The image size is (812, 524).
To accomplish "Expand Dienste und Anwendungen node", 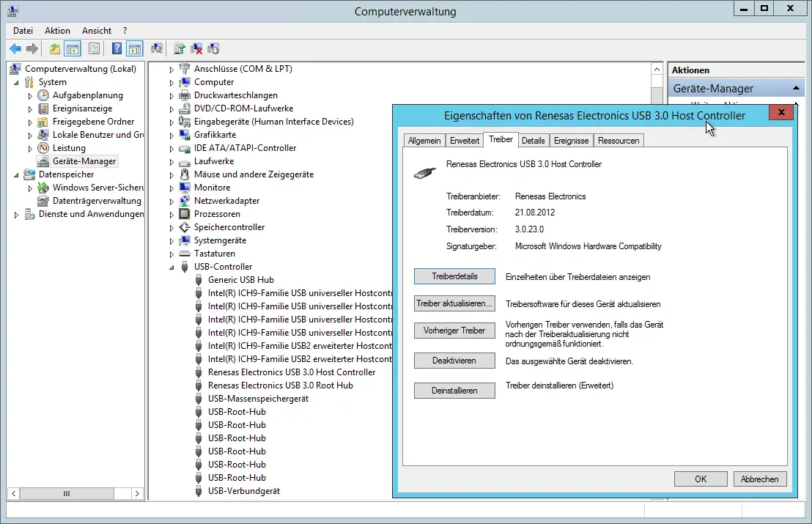I will [x=16, y=214].
